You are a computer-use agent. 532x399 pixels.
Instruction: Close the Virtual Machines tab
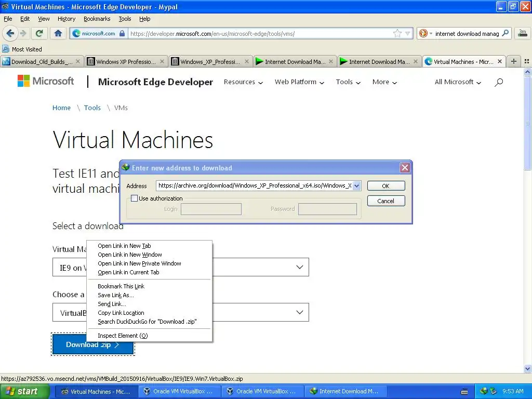point(499,61)
